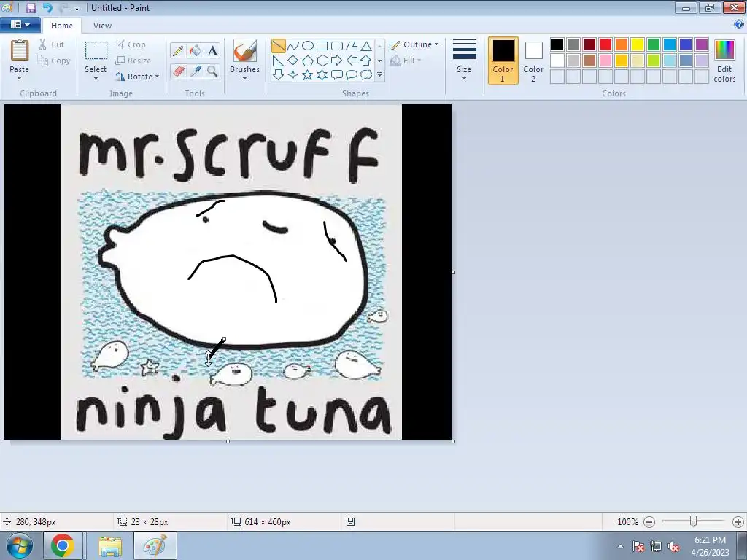
Task: Pick the Right triangle shape
Action: [x=278, y=61]
